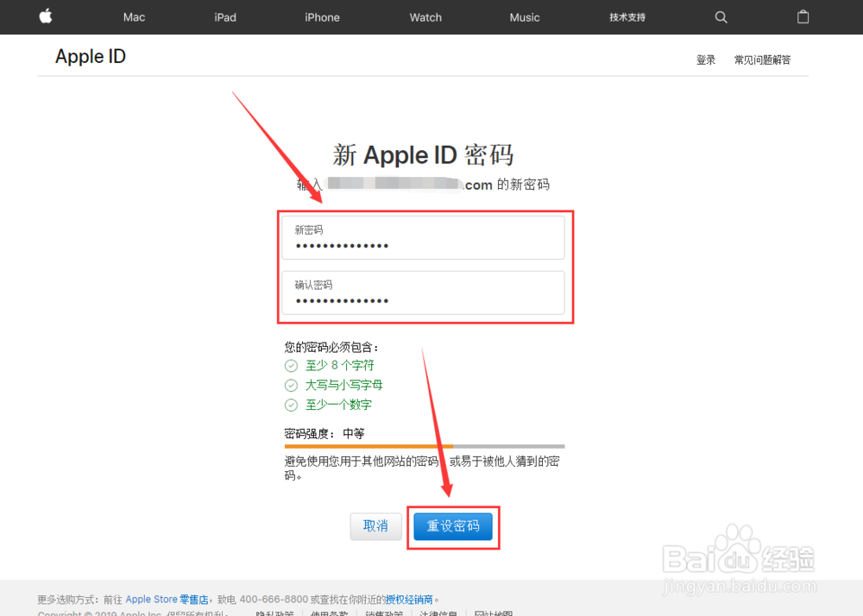
Task: Click the checkmark next to 大写与小写字母
Action: [291, 385]
